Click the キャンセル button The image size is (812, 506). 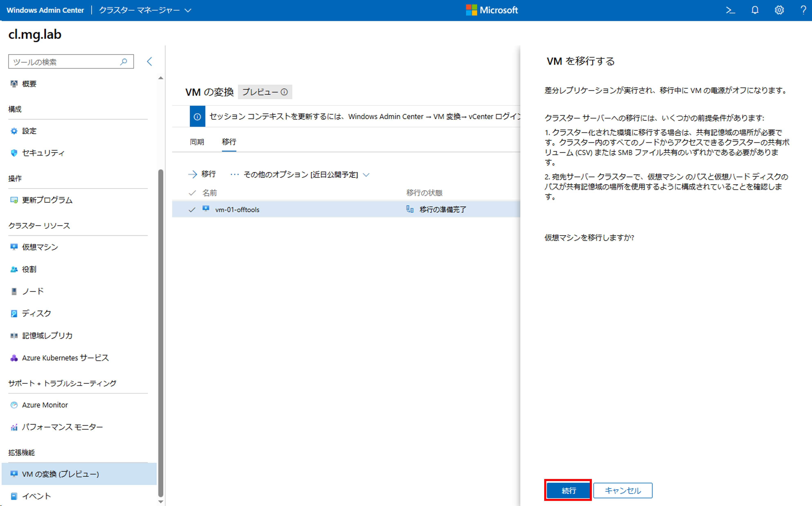623,490
